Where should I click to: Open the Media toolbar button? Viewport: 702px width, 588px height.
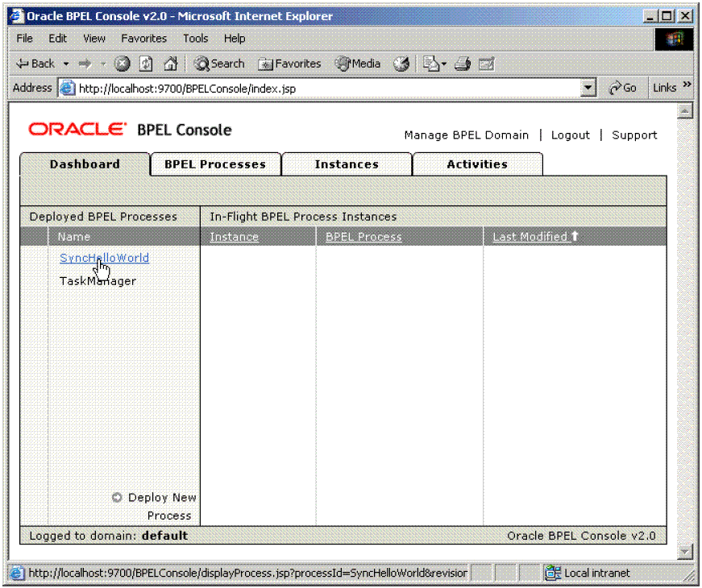click(x=358, y=64)
